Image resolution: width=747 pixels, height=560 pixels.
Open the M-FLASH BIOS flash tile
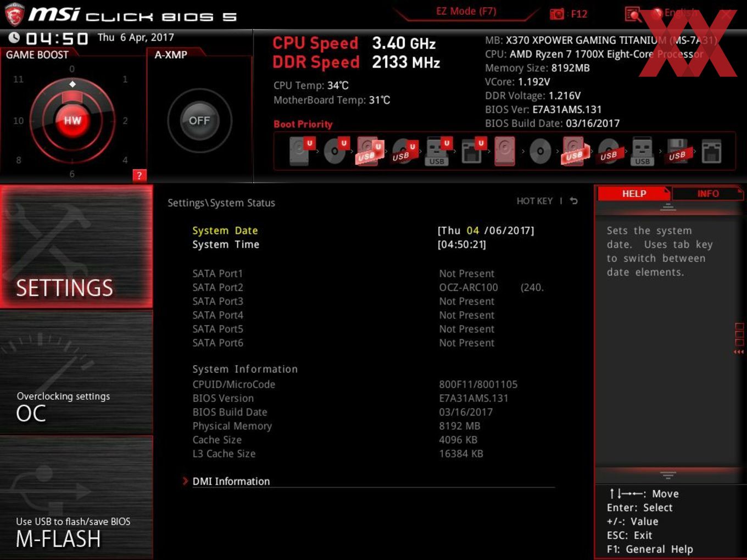(x=76, y=497)
